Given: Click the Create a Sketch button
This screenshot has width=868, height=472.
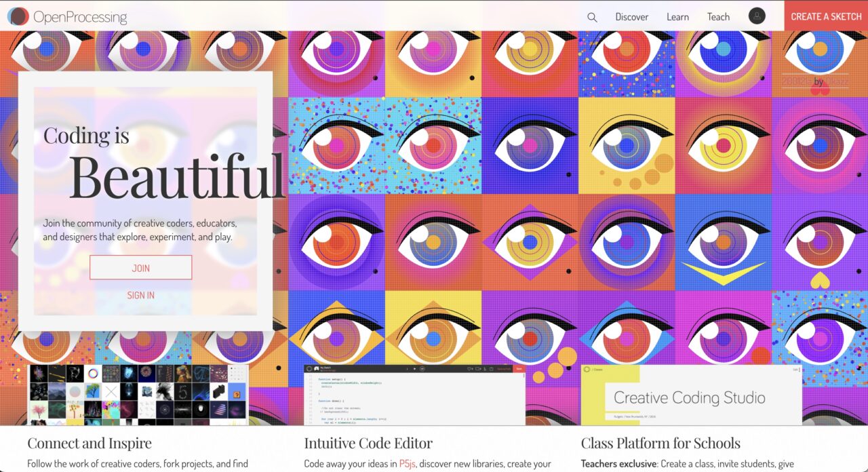Looking at the screenshot, I should (826, 16).
